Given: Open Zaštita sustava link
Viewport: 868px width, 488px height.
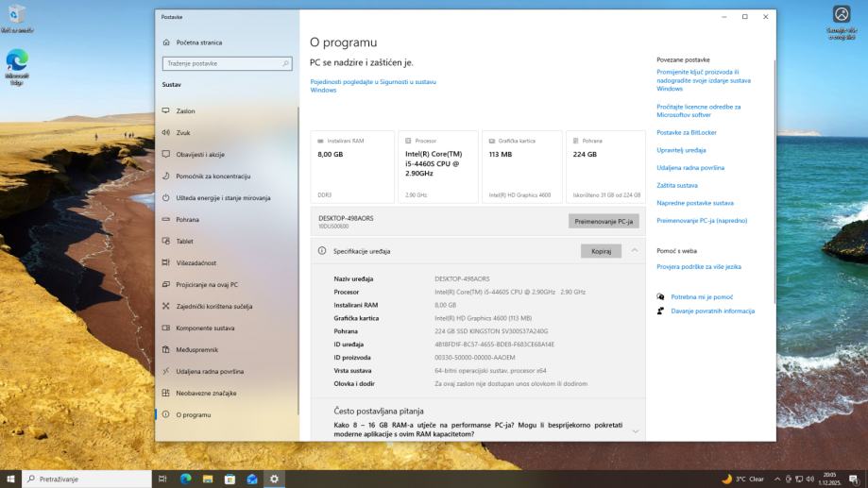Looking at the screenshot, I should (677, 185).
